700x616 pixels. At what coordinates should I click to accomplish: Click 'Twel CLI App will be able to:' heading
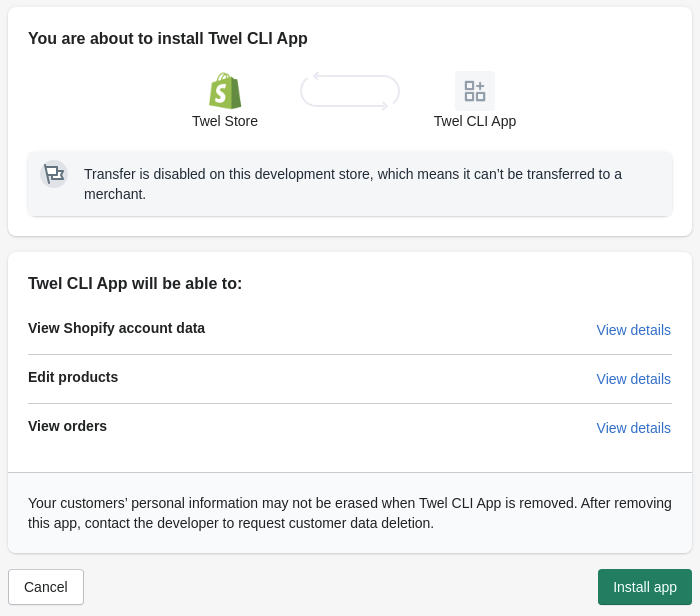click(135, 283)
